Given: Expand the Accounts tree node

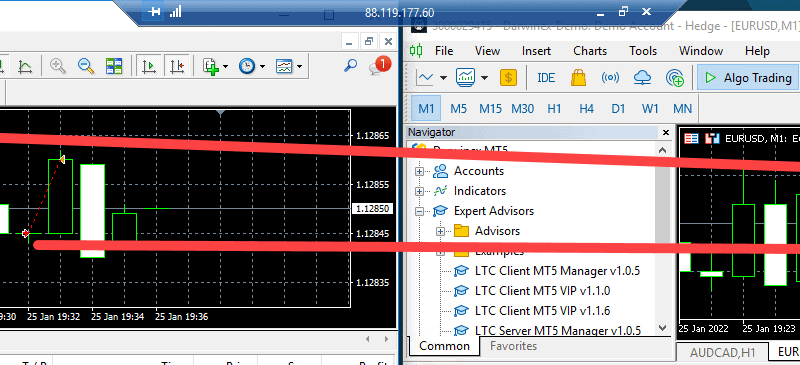Looking at the screenshot, I should click(x=419, y=172).
